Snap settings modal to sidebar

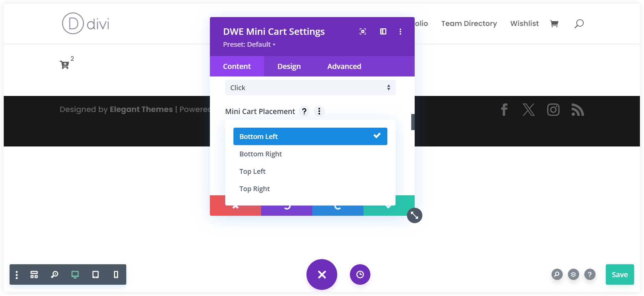tap(383, 31)
